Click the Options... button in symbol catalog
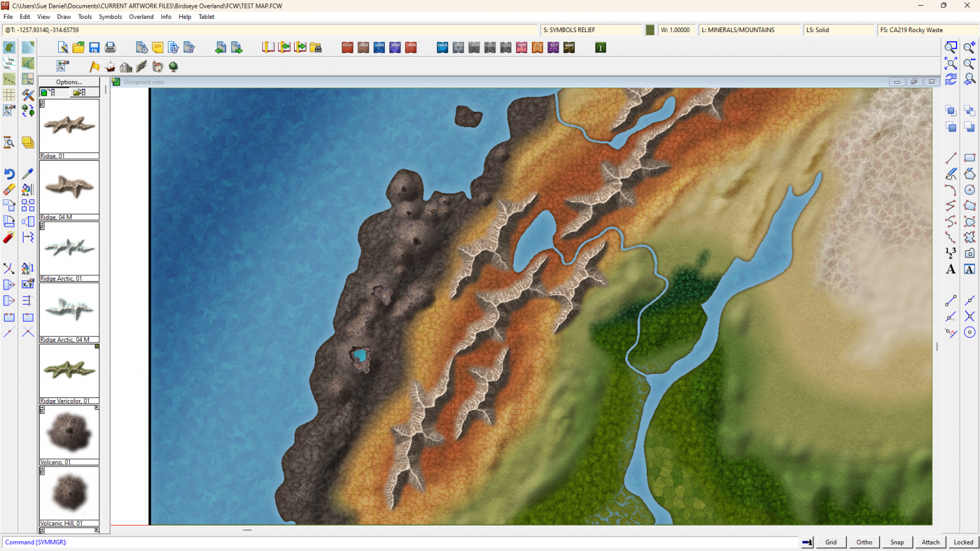The width and height of the screenshot is (980, 551). coord(69,82)
